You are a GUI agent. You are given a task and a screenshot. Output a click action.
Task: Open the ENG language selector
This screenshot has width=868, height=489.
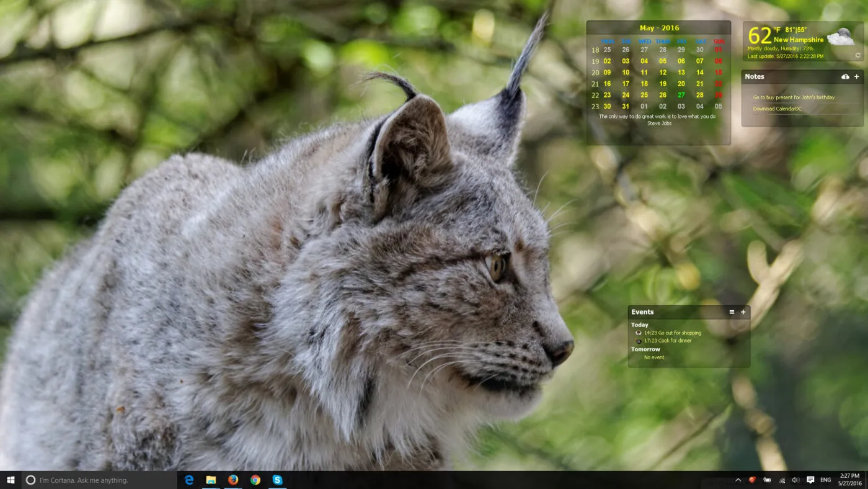pos(825,480)
